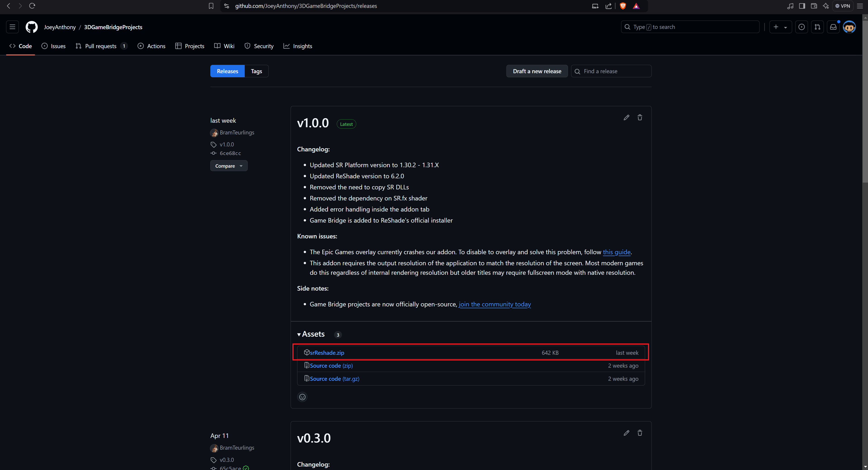
Task: Edit the v1.0.0 release with pencil icon
Action: [626, 117]
